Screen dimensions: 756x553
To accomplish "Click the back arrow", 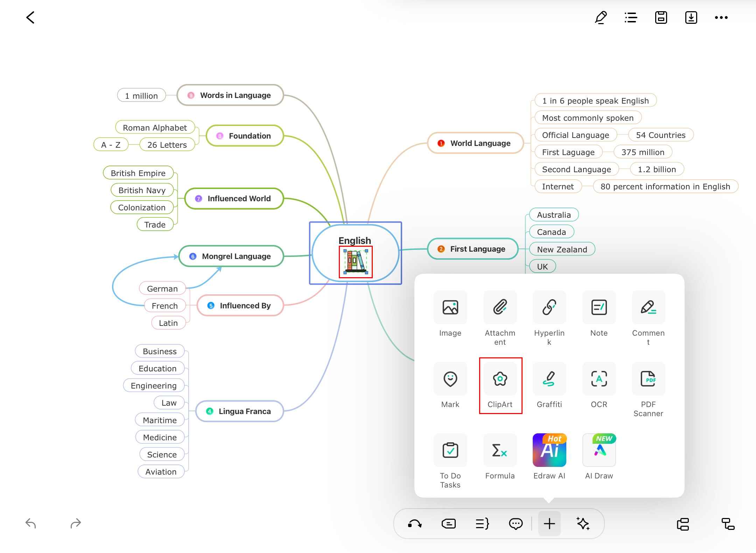I will (x=30, y=17).
